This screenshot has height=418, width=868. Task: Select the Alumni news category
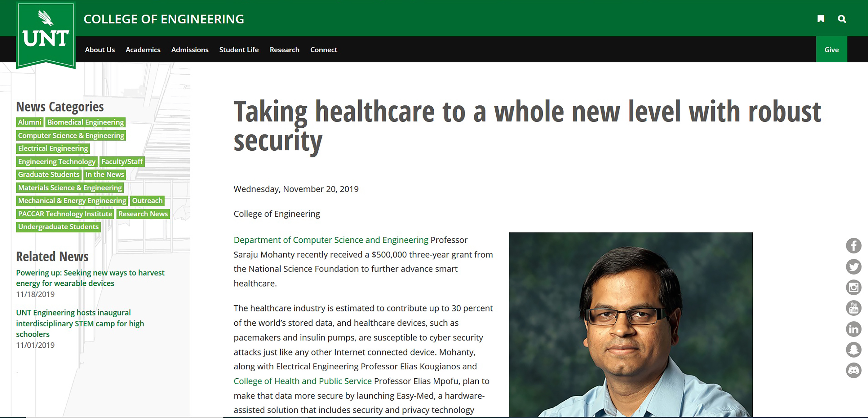(30, 122)
